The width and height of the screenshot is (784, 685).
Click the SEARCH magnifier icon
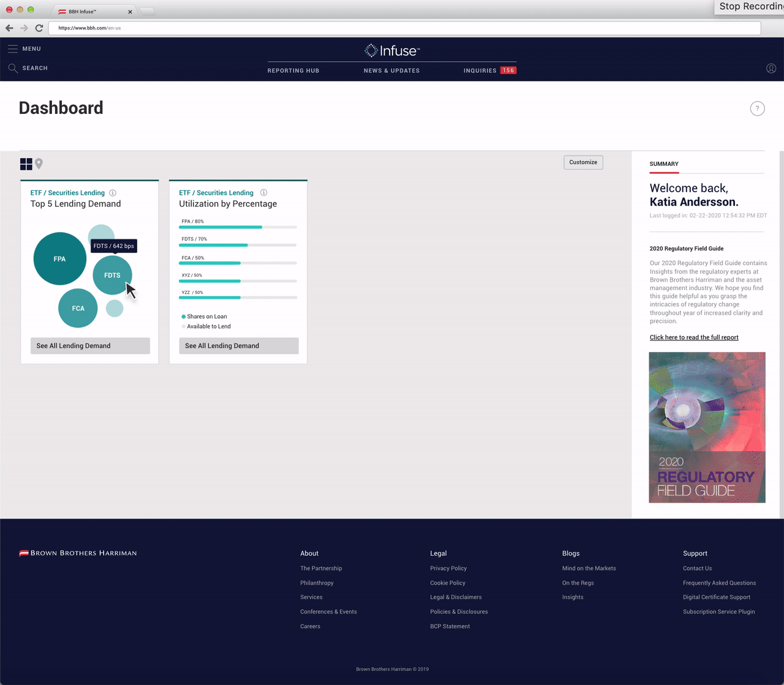[13, 68]
